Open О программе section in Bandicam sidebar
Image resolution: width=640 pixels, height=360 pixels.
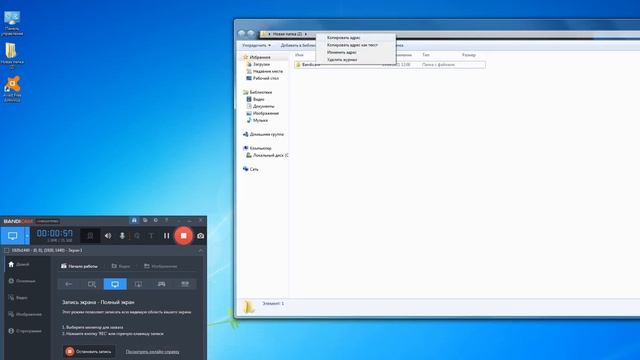click(x=25, y=331)
